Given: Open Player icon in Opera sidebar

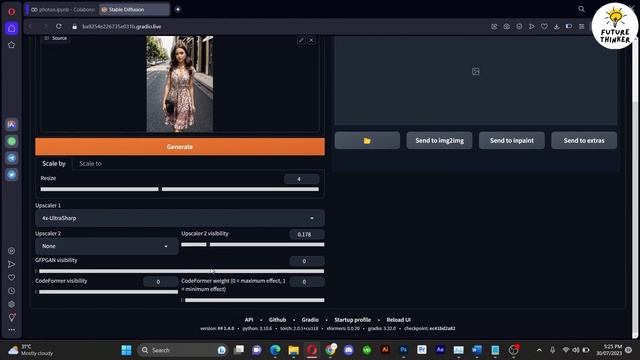Looking at the screenshot, I should pyautogui.click(x=11, y=251).
